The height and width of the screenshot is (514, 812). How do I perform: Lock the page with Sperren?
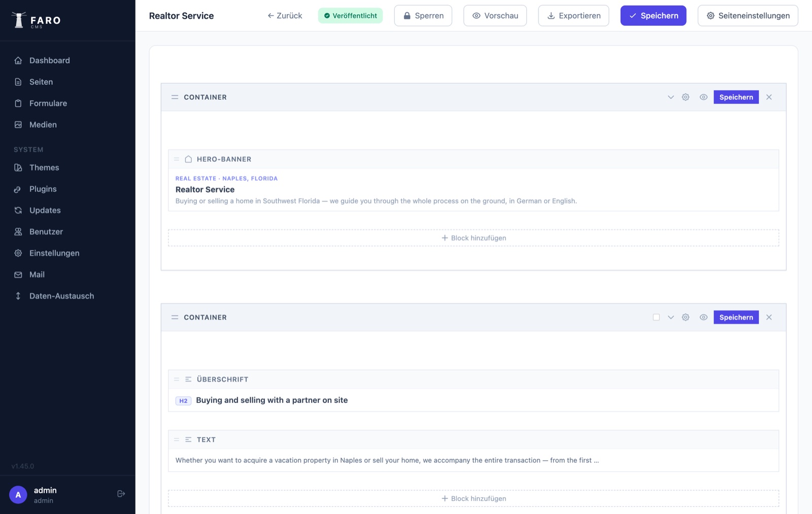pos(423,16)
